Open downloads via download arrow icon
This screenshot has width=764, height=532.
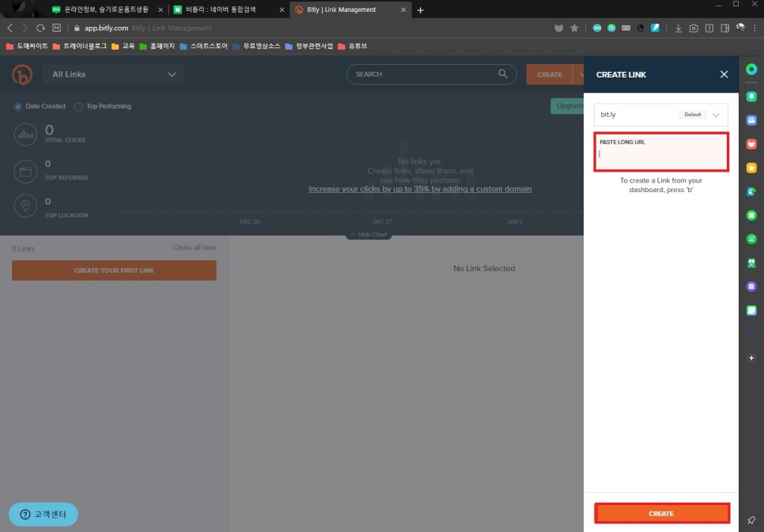(x=679, y=28)
